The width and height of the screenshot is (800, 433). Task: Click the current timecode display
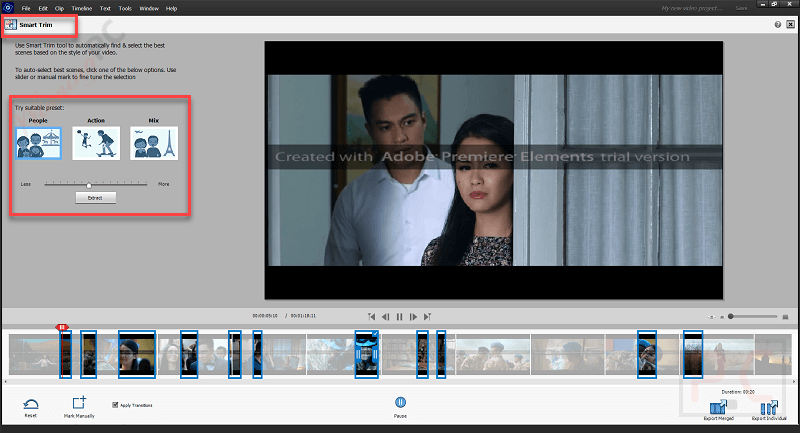pyautogui.click(x=265, y=316)
